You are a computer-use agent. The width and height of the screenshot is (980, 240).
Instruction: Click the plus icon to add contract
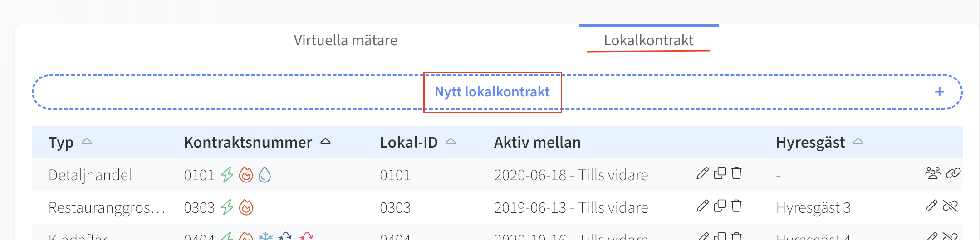940,92
